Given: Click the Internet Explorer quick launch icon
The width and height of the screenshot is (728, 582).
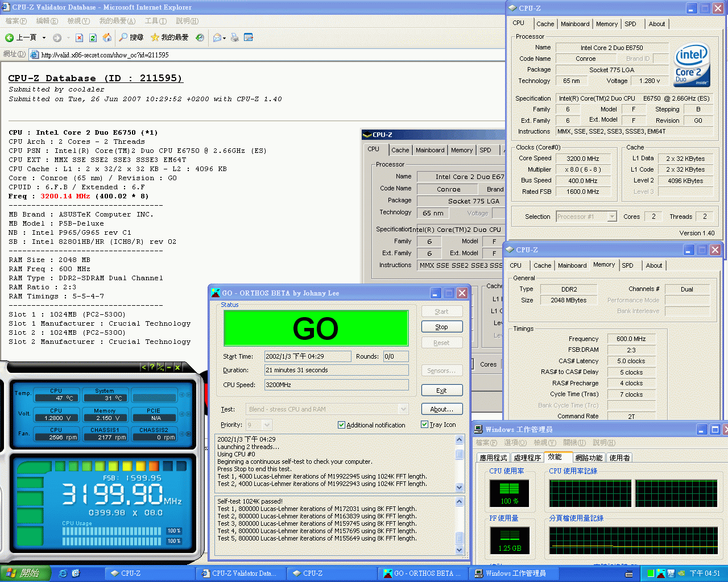Looking at the screenshot, I should coord(63,573).
